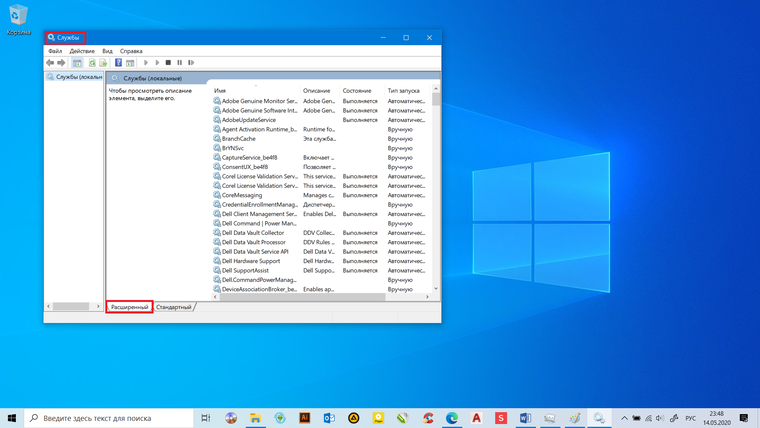Screen dimensions: 760x428
Task: Click play icon just before the Stop square
Action: [x=157, y=63]
